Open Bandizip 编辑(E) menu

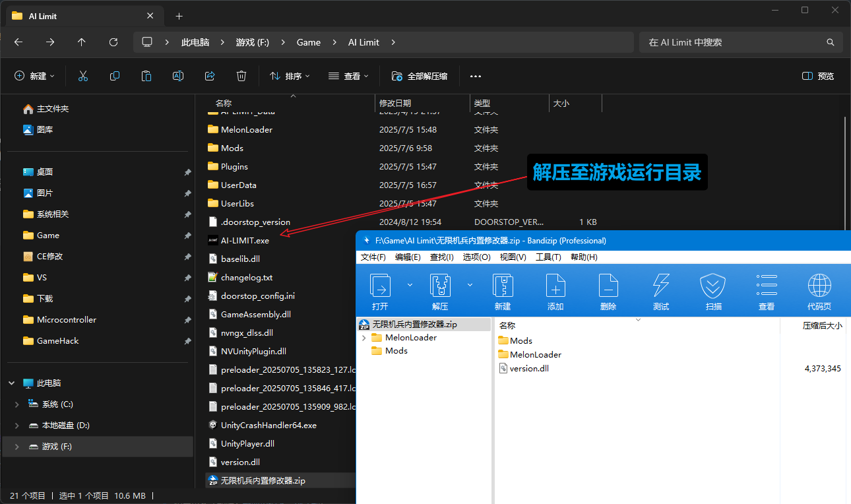[408, 257]
